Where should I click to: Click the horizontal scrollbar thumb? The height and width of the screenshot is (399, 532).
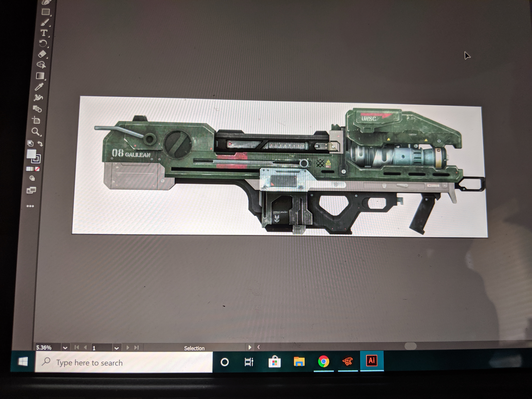click(x=410, y=346)
